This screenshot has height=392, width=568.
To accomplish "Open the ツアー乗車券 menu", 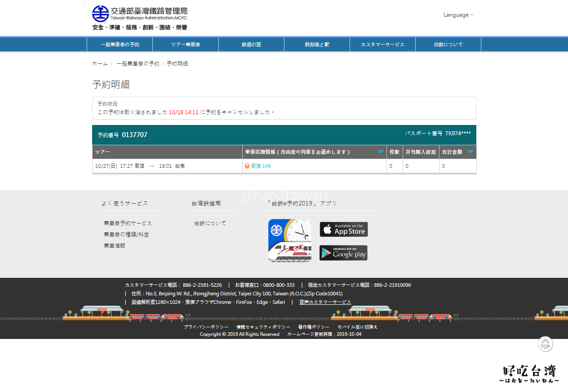I will coord(186,45).
